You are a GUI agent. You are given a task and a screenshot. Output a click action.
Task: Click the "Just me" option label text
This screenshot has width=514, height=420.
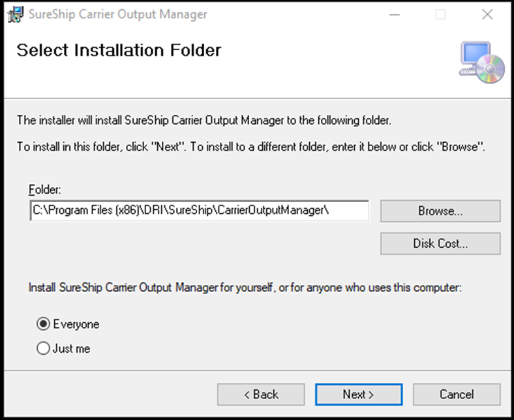[72, 349]
